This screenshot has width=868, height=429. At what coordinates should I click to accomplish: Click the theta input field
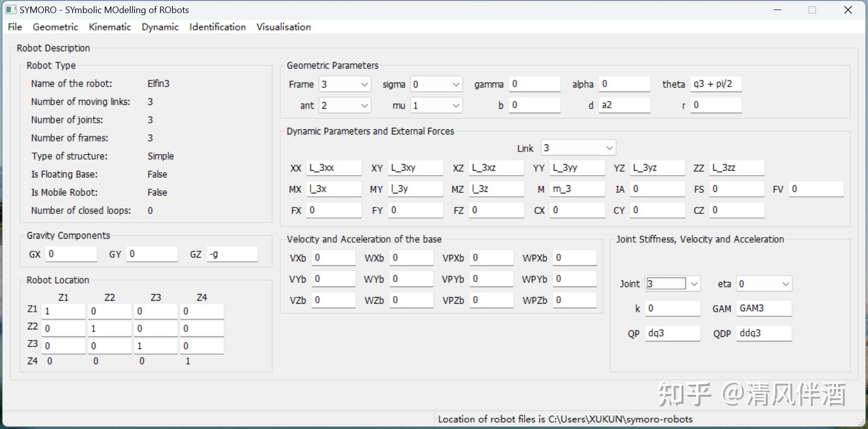[715, 84]
